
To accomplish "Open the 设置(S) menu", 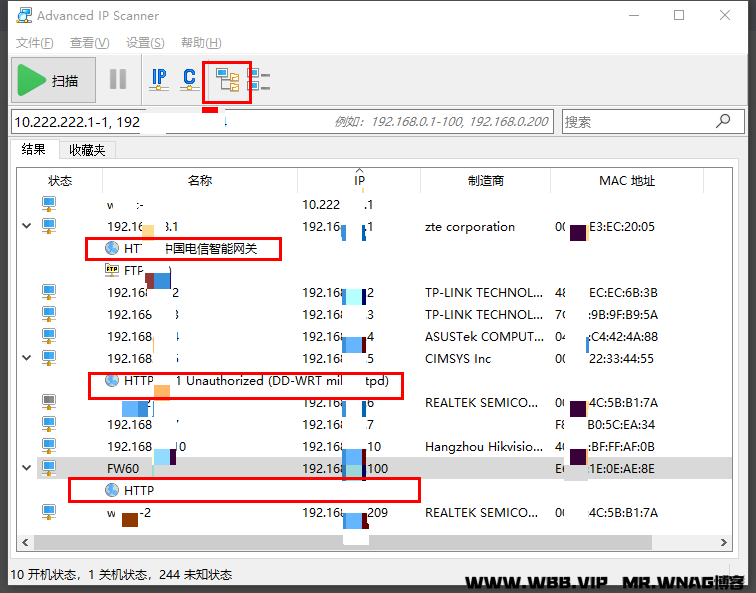I will coord(145,43).
